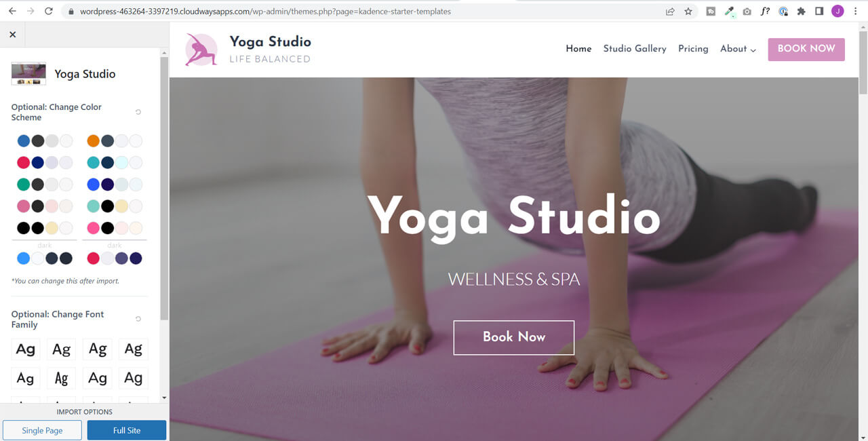The width and height of the screenshot is (868, 441).
Task: Close the template preview with the X icon
Action: [12, 35]
